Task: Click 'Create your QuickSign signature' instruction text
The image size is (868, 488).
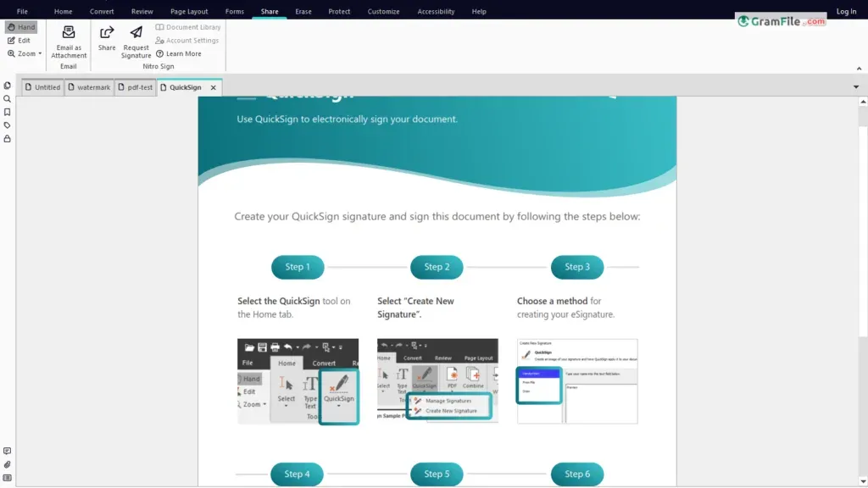Action: point(437,216)
